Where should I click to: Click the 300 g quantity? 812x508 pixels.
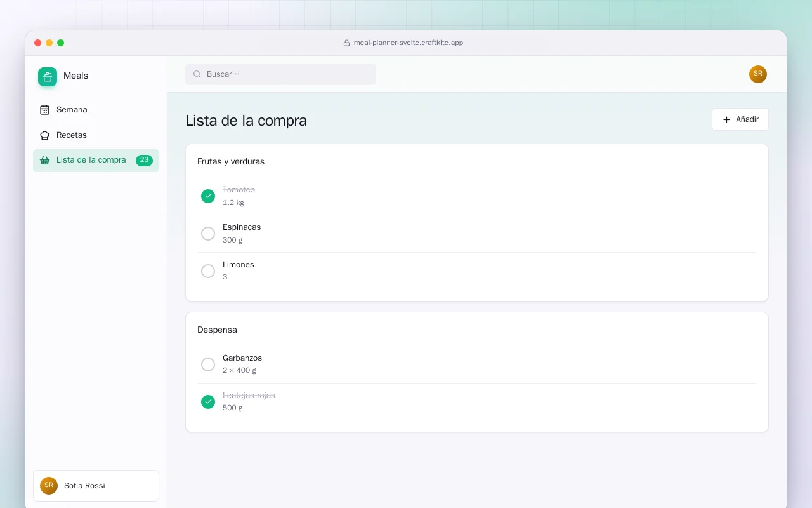click(x=233, y=241)
